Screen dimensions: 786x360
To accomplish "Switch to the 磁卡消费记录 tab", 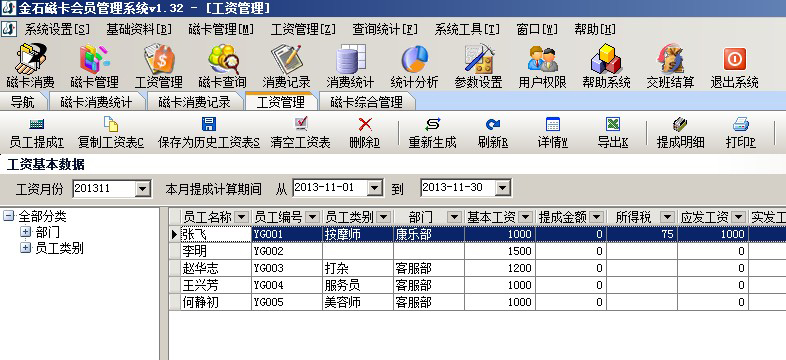I will (x=194, y=102).
